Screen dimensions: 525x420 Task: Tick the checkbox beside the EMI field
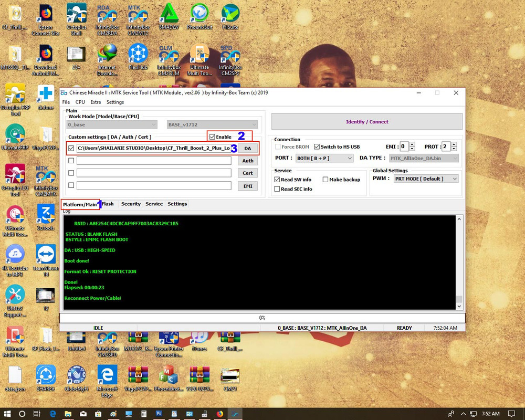71,185
